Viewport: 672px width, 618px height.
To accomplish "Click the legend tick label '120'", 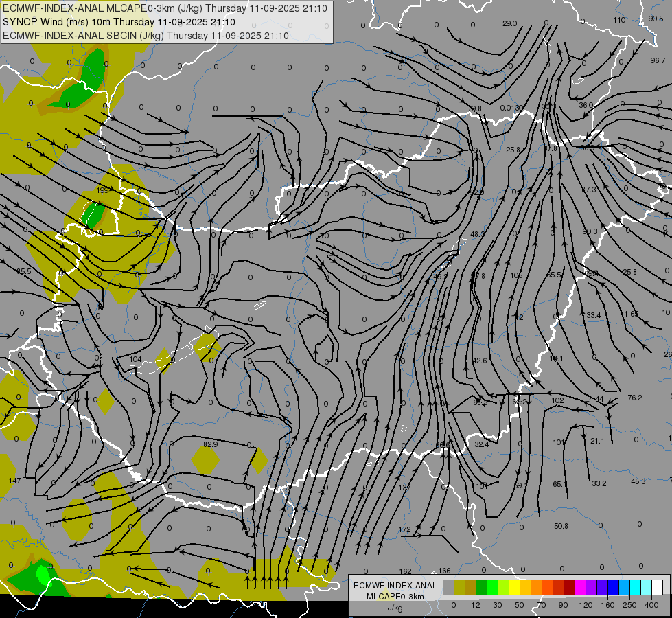I will (586, 605).
